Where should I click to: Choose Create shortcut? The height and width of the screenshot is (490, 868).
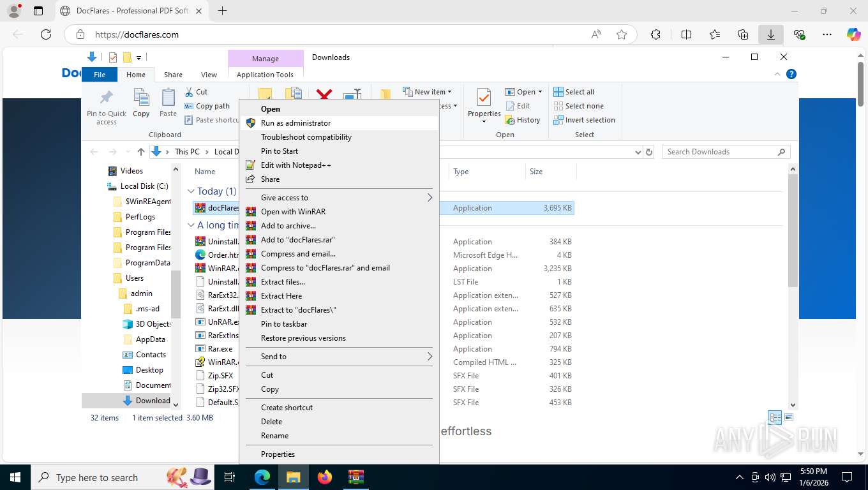click(339, 408)
